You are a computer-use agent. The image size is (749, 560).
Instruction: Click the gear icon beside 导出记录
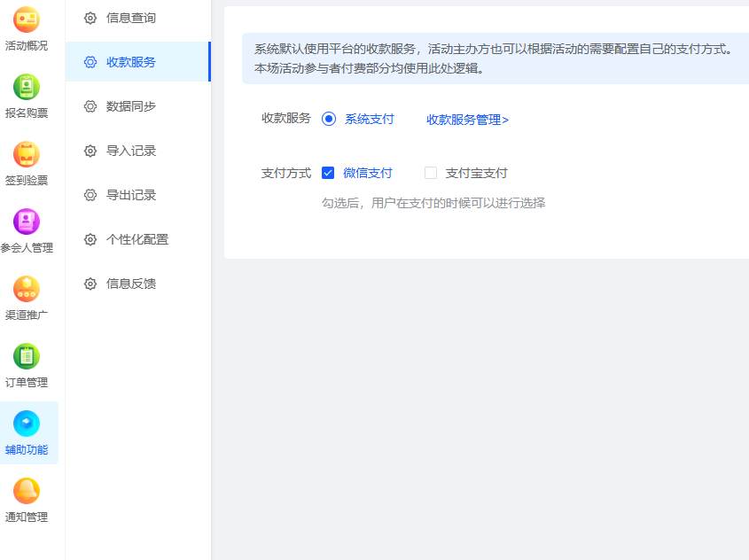[x=90, y=195]
